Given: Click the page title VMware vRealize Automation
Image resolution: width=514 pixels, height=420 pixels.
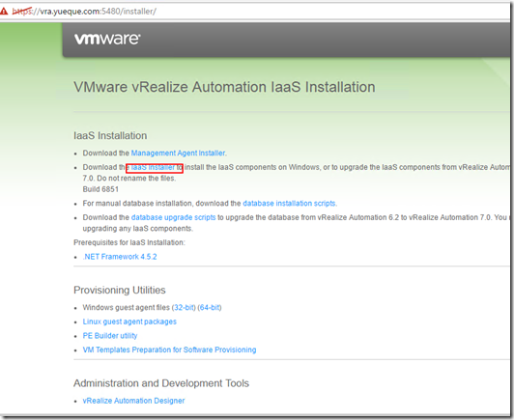Looking at the screenshot, I should click(x=224, y=87).
